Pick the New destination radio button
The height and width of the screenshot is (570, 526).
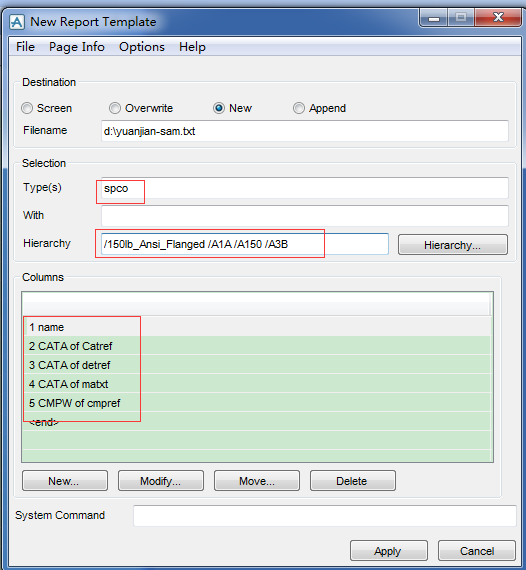219,108
